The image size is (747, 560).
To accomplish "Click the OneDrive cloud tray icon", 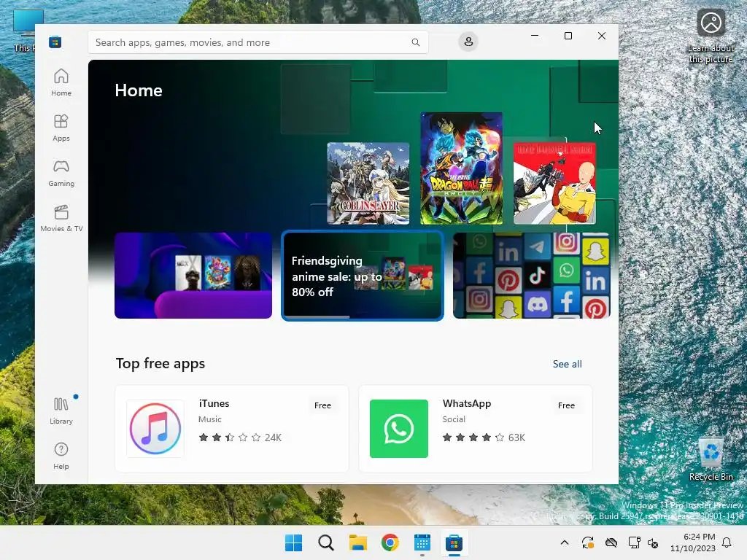I will [611, 542].
